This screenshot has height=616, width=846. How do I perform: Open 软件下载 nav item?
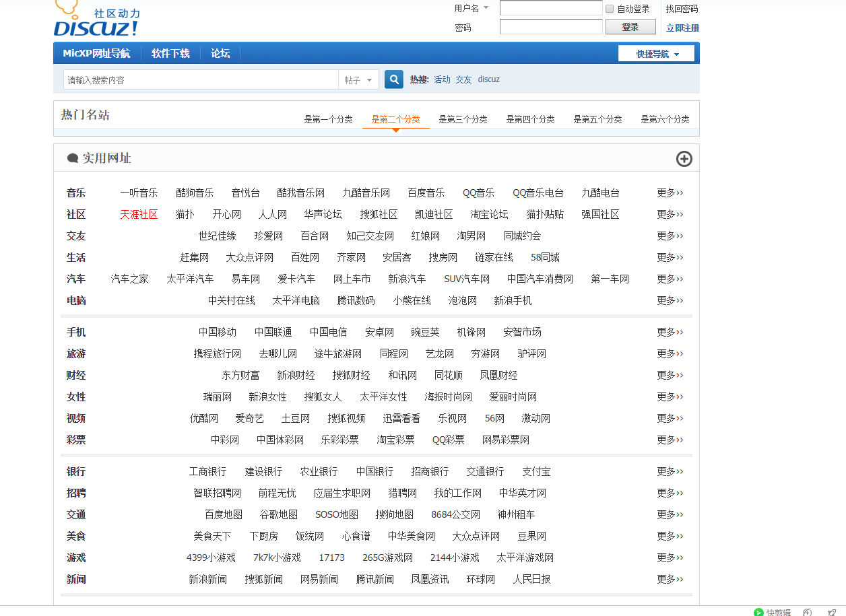(x=170, y=53)
